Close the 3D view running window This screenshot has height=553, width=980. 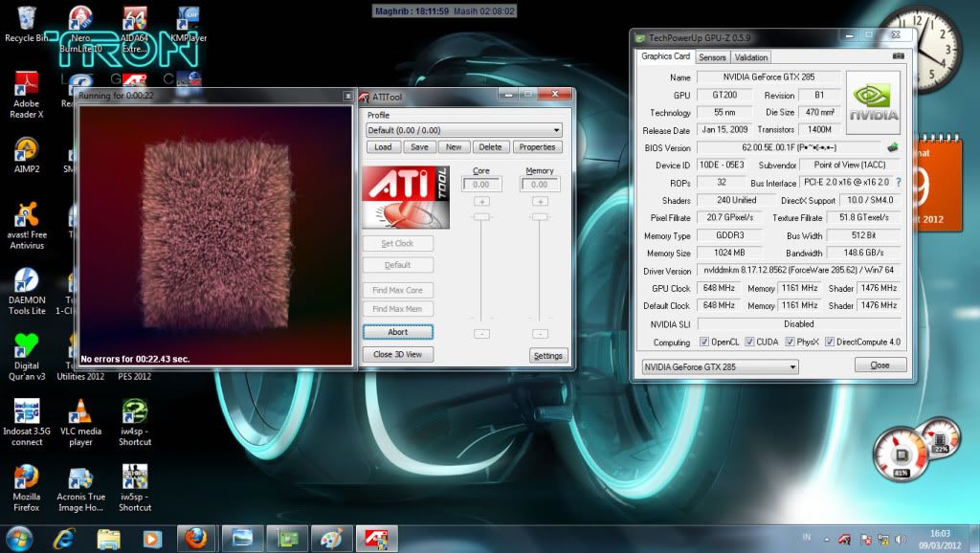[x=348, y=96]
